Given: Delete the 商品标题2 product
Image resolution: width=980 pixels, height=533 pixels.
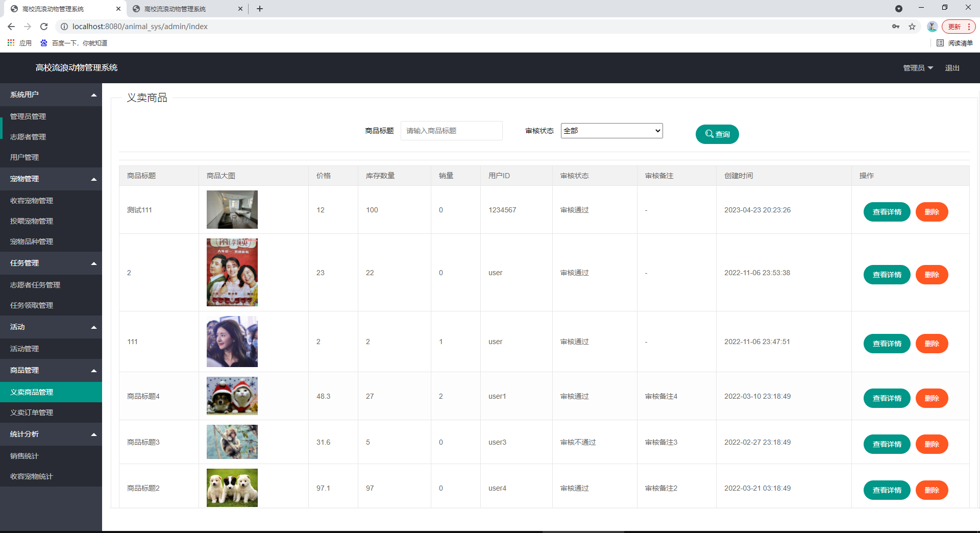Looking at the screenshot, I should [932, 490].
